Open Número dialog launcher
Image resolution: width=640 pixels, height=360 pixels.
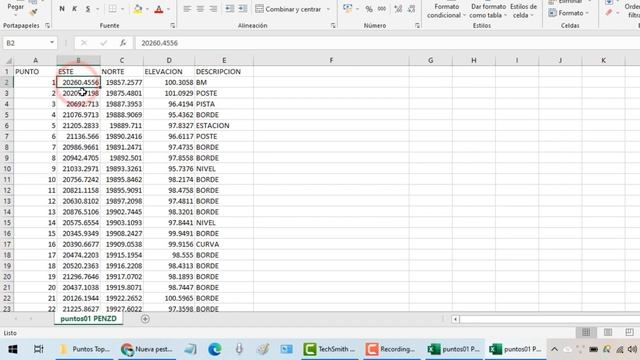417,25
